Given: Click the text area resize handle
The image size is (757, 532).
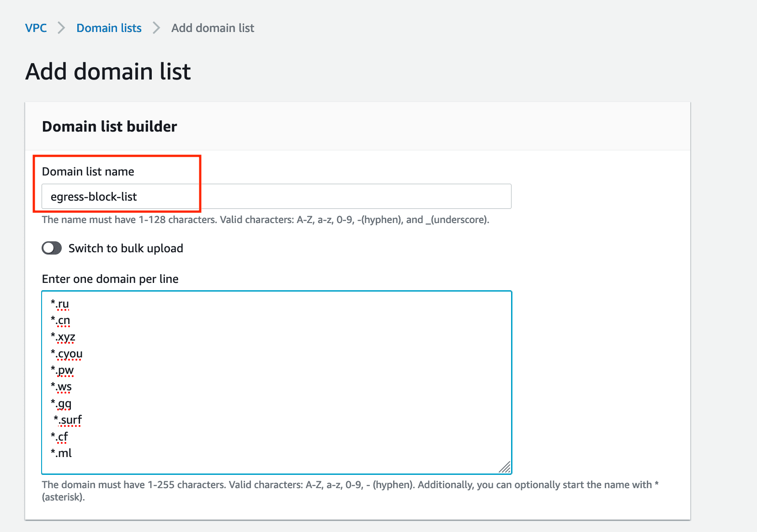Looking at the screenshot, I should (505, 468).
